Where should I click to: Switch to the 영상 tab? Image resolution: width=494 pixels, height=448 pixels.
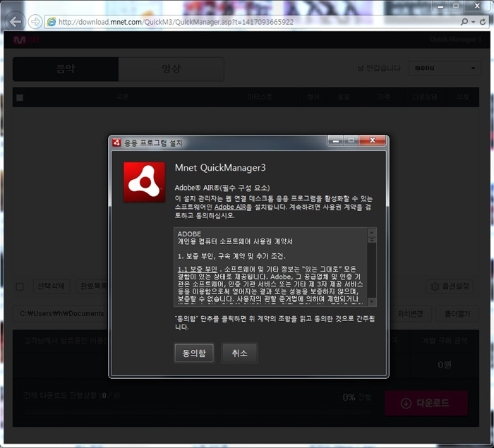(171, 68)
